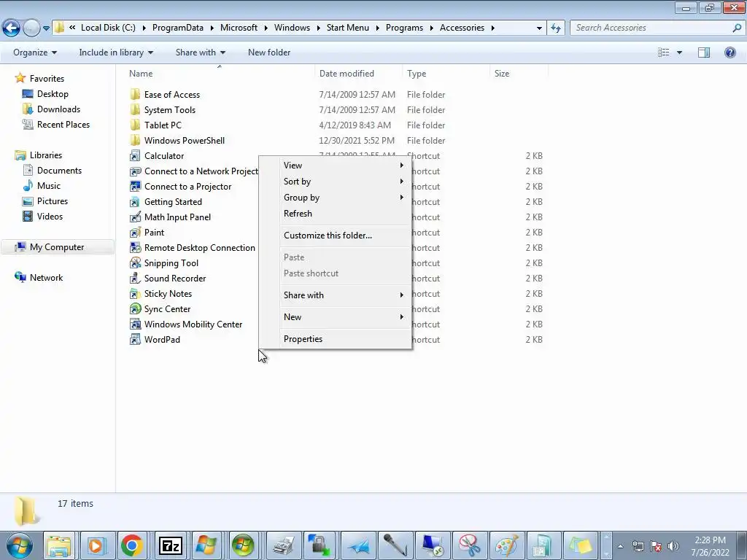Open the toolbar Share with dropdown

[x=200, y=52]
